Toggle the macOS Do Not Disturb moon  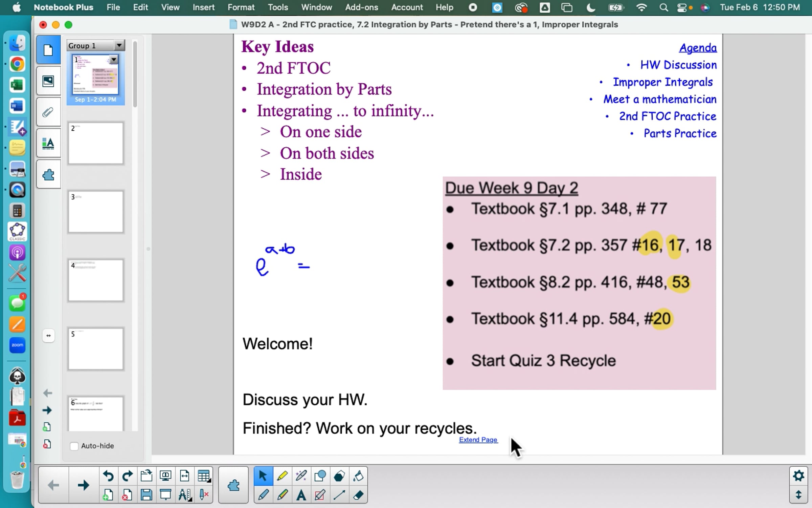click(590, 7)
